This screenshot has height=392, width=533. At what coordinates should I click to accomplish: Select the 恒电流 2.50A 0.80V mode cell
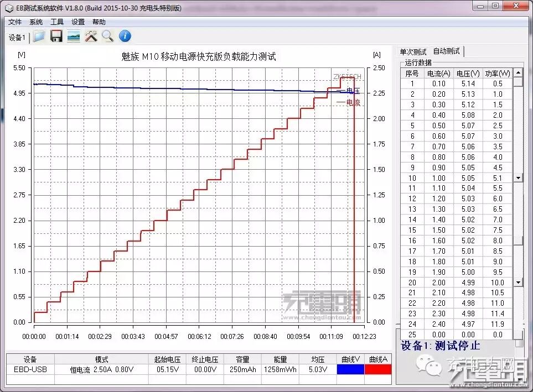tap(101, 369)
